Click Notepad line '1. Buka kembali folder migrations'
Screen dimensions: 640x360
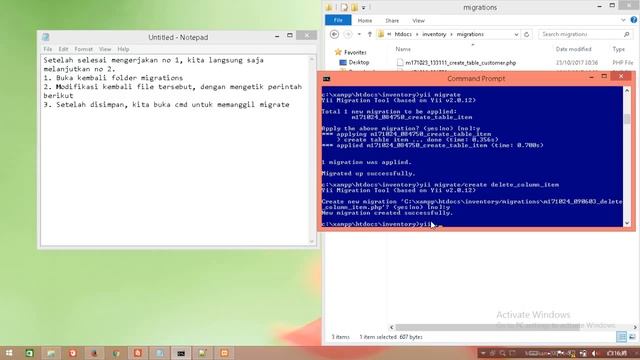coord(113,78)
